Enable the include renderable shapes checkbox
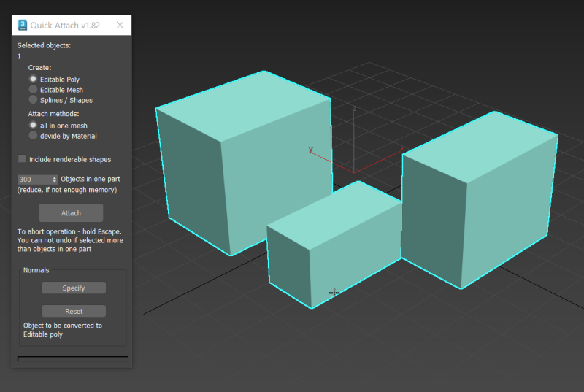The width and height of the screenshot is (584, 392). tap(23, 158)
